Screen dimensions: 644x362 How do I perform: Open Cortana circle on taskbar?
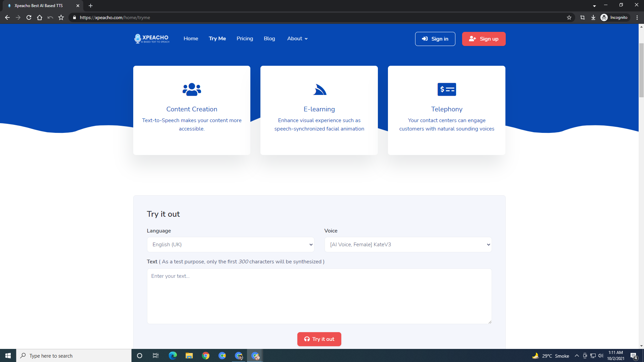point(140,356)
